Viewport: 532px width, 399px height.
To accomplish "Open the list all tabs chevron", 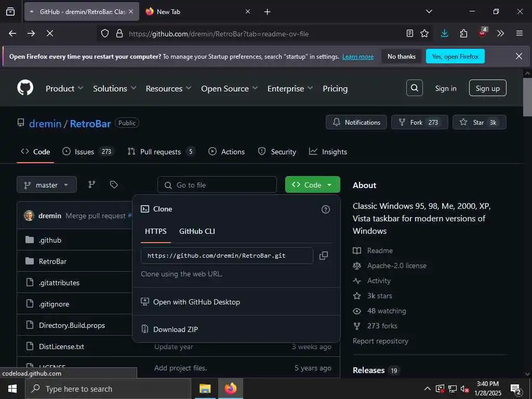I will 429,11.
